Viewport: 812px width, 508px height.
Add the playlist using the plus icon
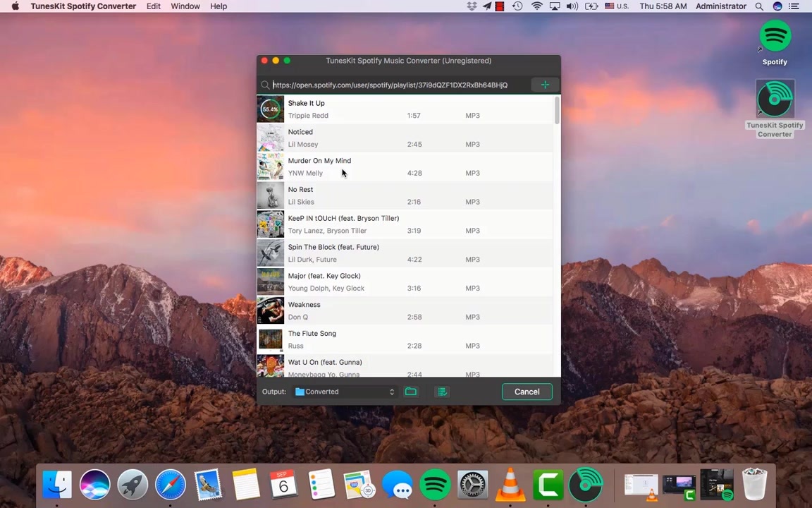click(x=545, y=85)
